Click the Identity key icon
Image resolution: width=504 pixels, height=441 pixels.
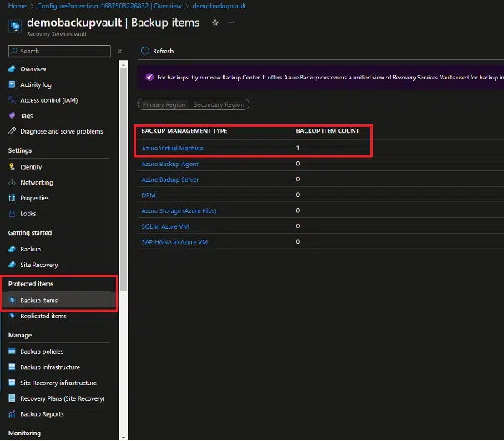tap(12, 166)
